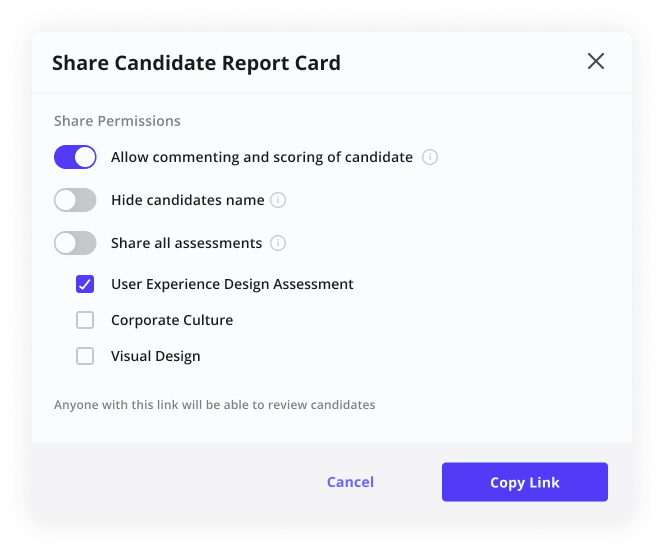Click the Allow commenting and scoring label text

click(x=262, y=157)
